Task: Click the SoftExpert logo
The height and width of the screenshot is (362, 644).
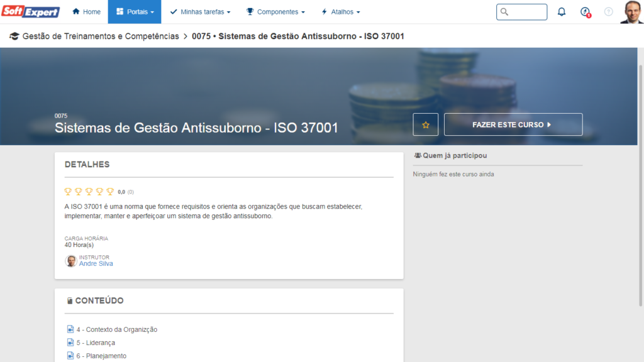Action: tap(31, 12)
